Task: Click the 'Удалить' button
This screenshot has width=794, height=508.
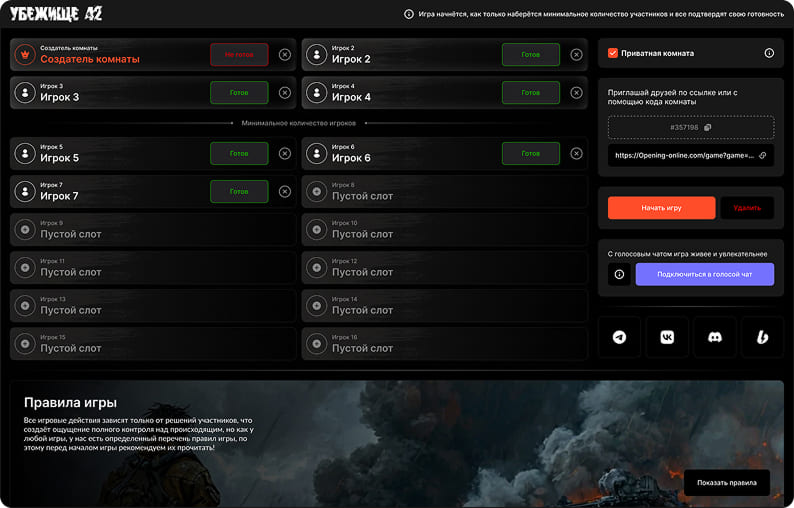Action: point(747,208)
